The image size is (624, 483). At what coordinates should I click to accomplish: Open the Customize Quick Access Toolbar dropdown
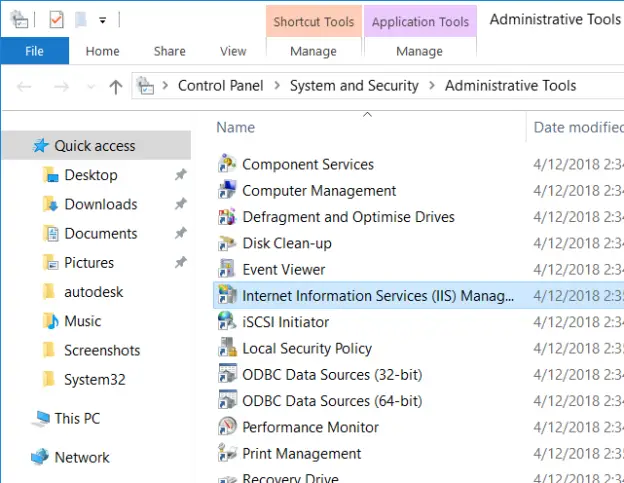coord(103,20)
